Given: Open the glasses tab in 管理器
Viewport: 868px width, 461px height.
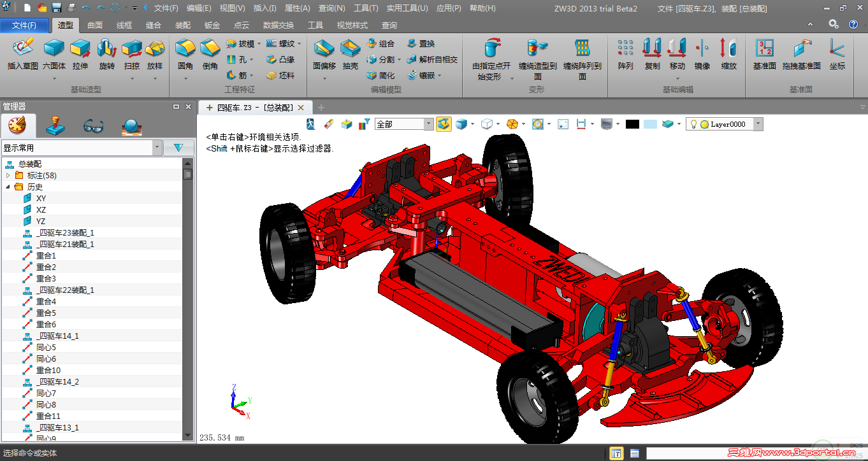Looking at the screenshot, I should 93,126.
